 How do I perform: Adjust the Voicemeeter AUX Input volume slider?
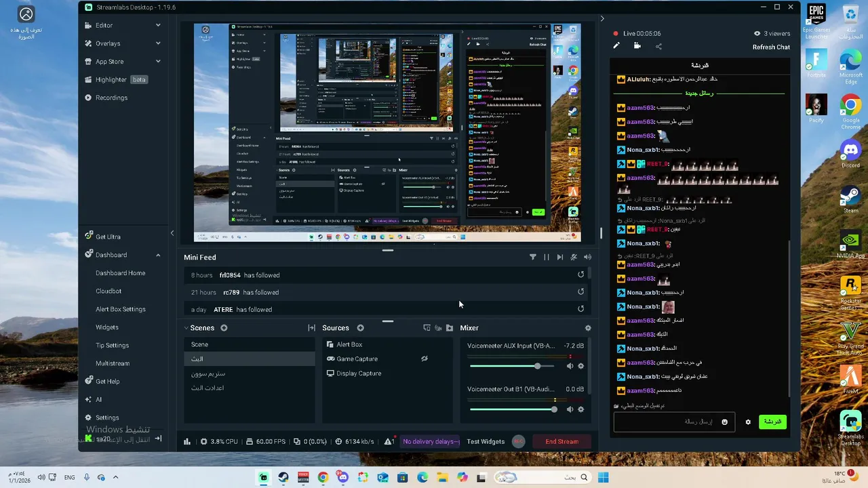tap(512, 366)
